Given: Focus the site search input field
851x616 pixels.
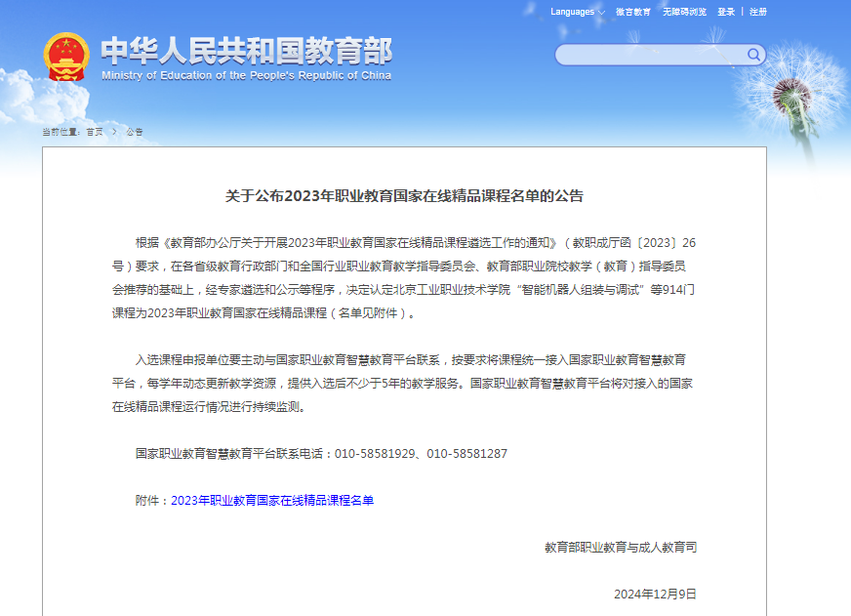Looking at the screenshot, I should point(650,55).
